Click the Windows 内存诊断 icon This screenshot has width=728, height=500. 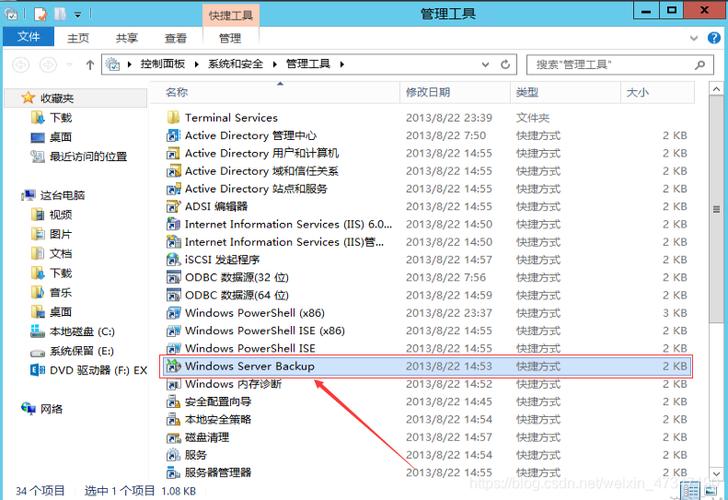point(173,384)
